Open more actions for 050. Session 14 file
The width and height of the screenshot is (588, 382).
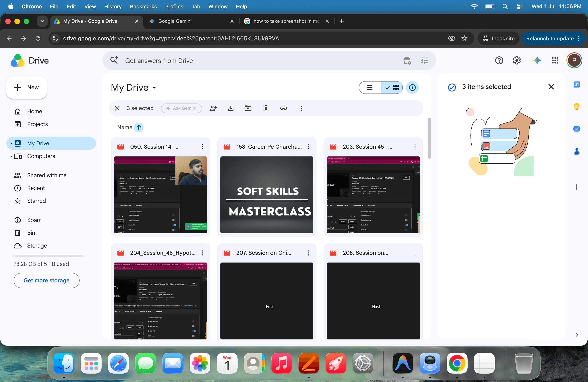202,147
